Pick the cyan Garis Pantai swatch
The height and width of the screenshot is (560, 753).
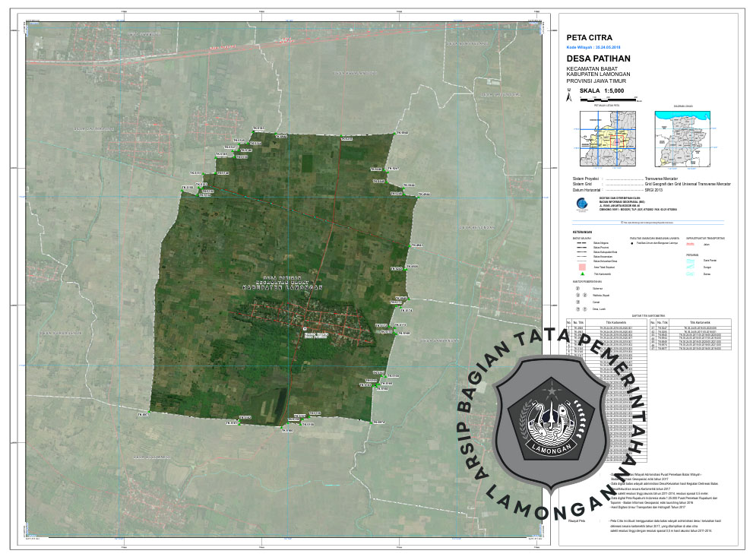coord(691,260)
